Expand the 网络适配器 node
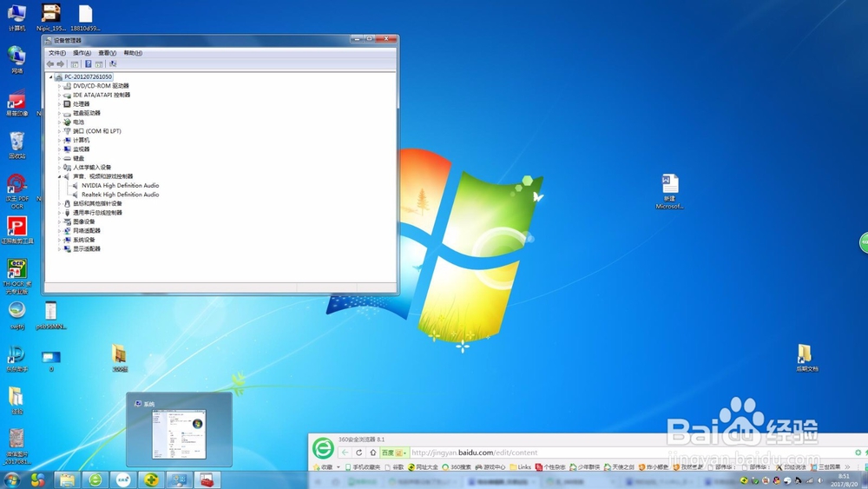This screenshot has height=489, width=868. [59, 231]
